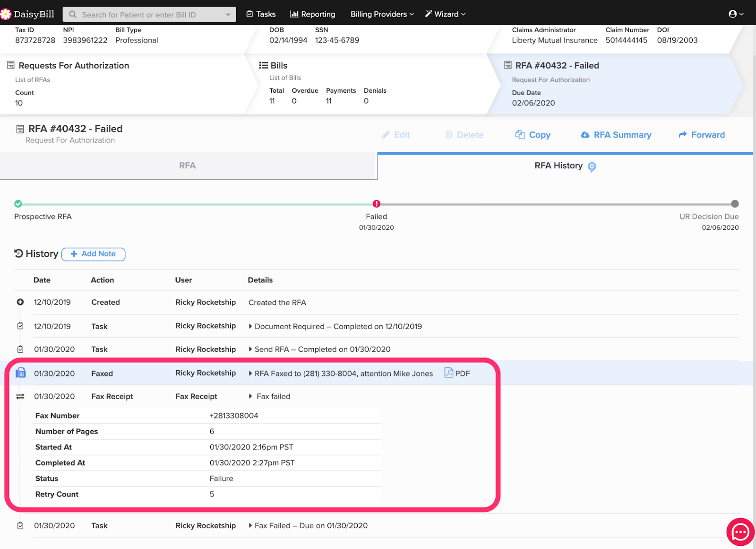Viewport: 756px width, 549px height.
Task: Open the PDF file icon in Faxed row
Action: coord(448,373)
